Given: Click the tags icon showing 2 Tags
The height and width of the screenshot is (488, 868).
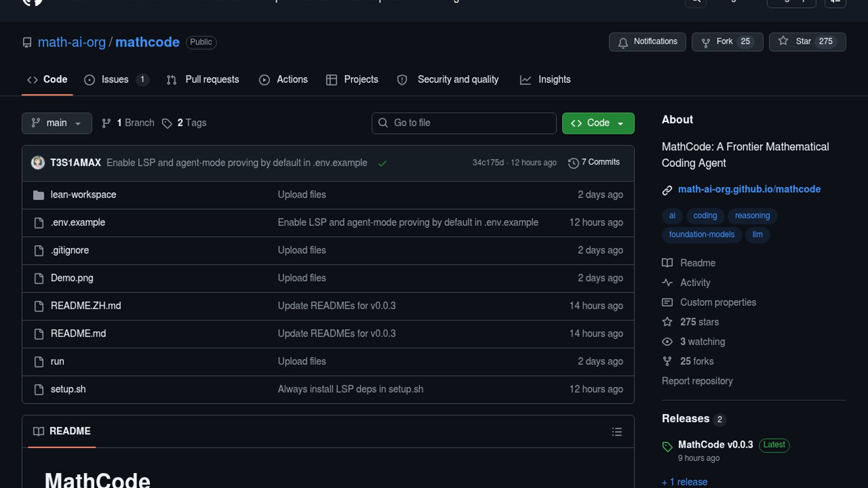Looking at the screenshot, I should (x=167, y=123).
